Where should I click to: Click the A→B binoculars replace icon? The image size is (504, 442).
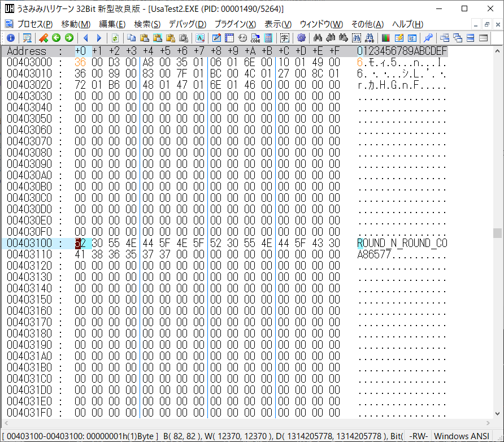click(370, 38)
